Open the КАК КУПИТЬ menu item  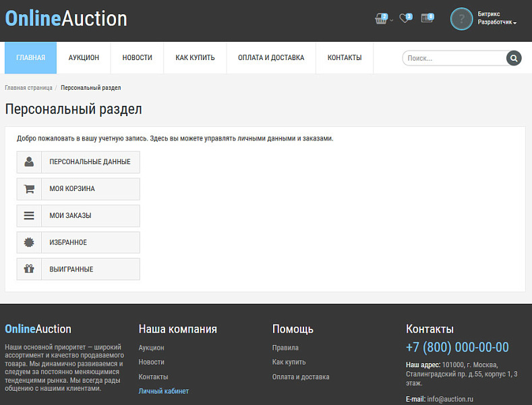(x=195, y=58)
